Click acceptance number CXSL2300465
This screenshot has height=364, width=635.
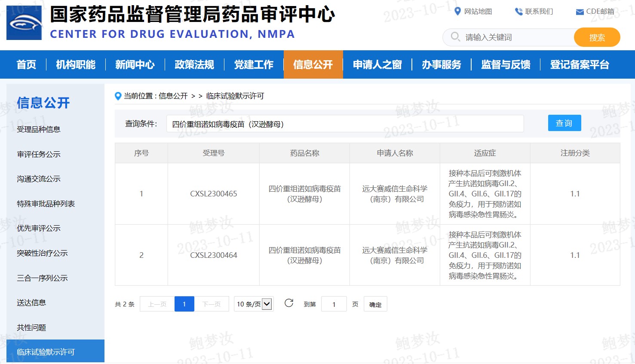pos(214,194)
